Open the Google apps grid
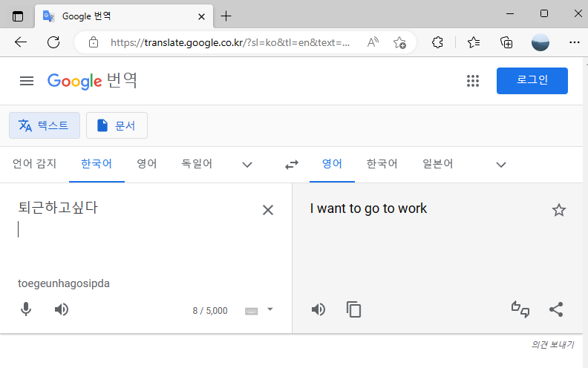This screenshot has width=588, height=368. (x=473, y=81)
